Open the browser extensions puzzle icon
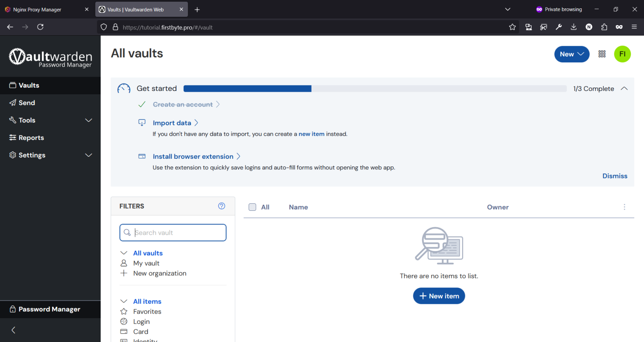Screen dimensions: 644x342 (604, 26)
